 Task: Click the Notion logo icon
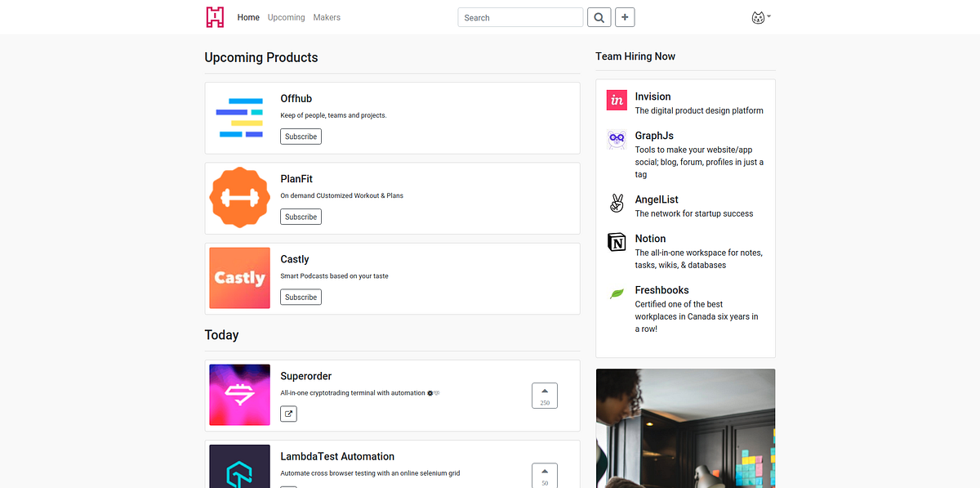(617, 242)
